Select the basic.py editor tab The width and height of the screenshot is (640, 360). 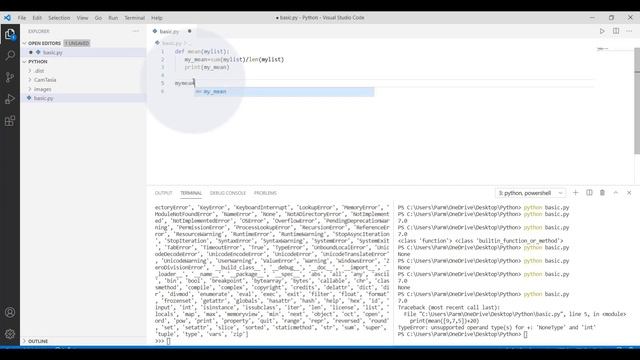[169, 31]
